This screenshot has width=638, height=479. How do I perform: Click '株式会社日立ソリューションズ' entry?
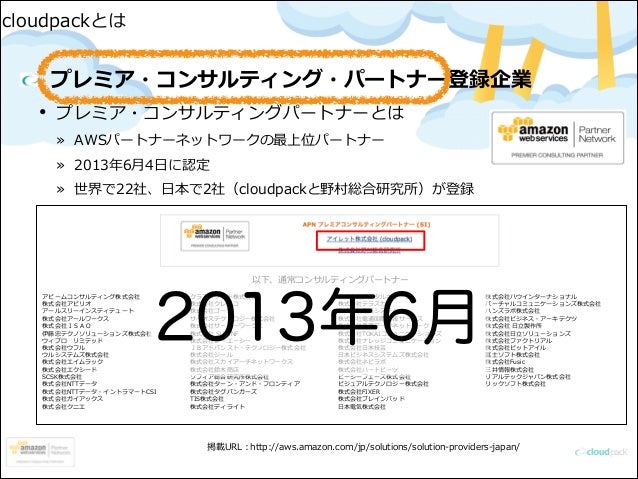(528, 333)
